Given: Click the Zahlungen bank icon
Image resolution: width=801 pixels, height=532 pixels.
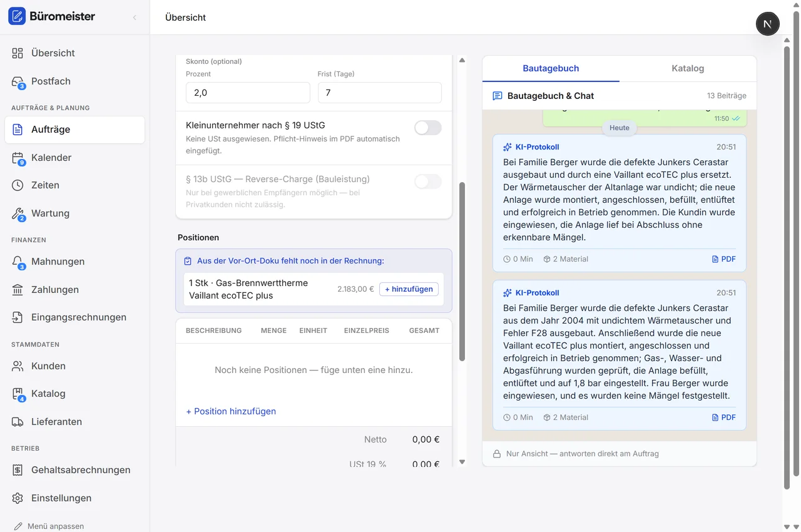Looking at the screenshot, I should [x=18, y=290].
